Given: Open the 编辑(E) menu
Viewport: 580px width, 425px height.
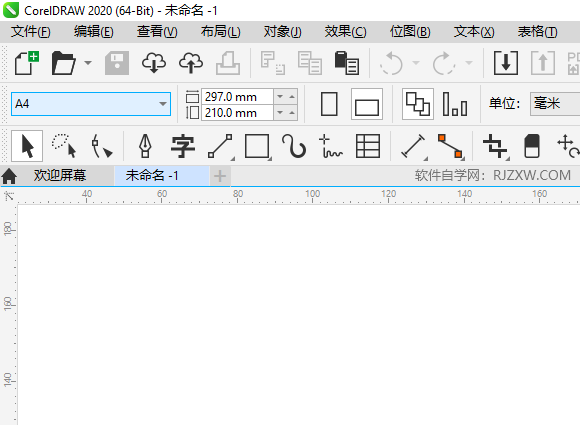Looking at the screenshot, I should click(94, 32).
